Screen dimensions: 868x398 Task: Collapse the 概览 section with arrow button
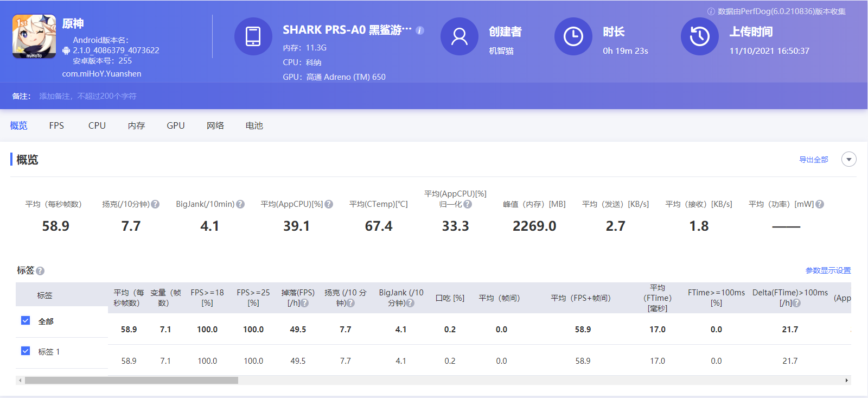(848, 159)
